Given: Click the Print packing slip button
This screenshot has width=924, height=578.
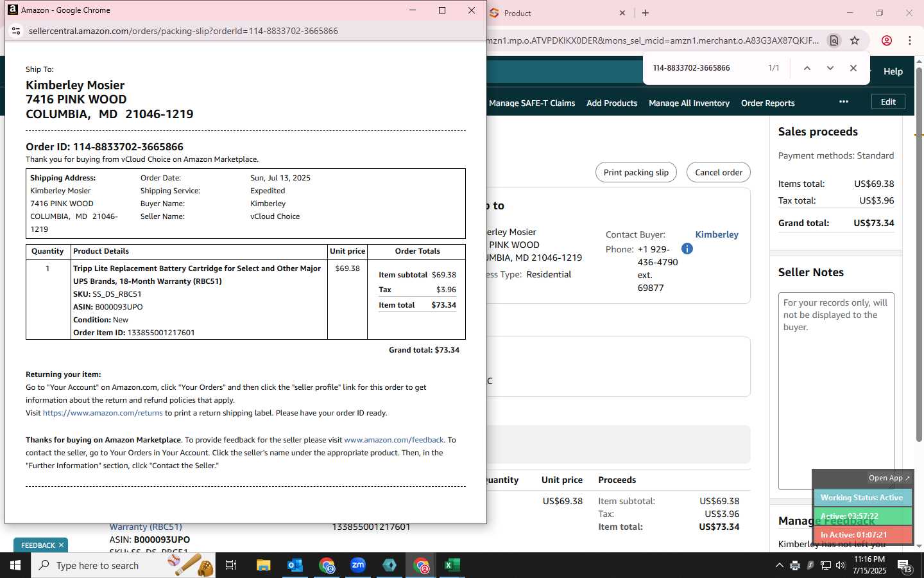Looking at the screenshot, I should coord(636,172).
